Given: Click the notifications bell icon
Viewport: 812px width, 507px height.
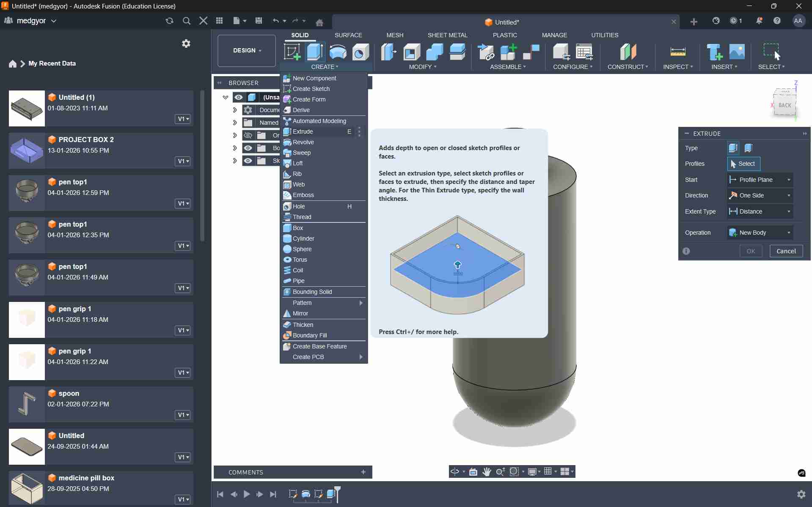Looking at the screenshot, I should [x=759, y=21].
